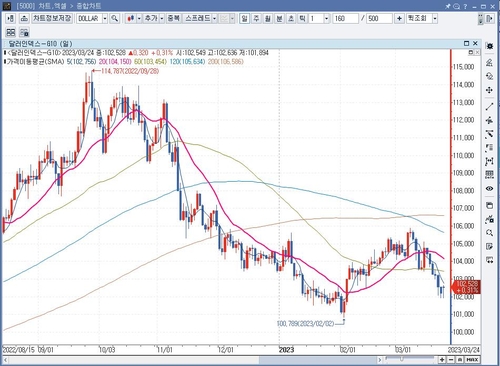
Task: Click the panel collapse icon at the toolbar's right end
Action: [x=489, y=18]
